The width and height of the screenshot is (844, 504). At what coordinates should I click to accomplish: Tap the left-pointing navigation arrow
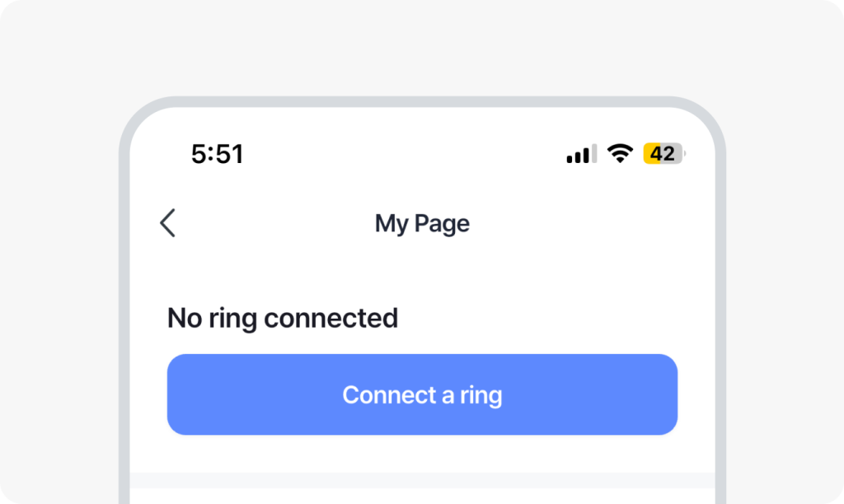tap(167, 223)
